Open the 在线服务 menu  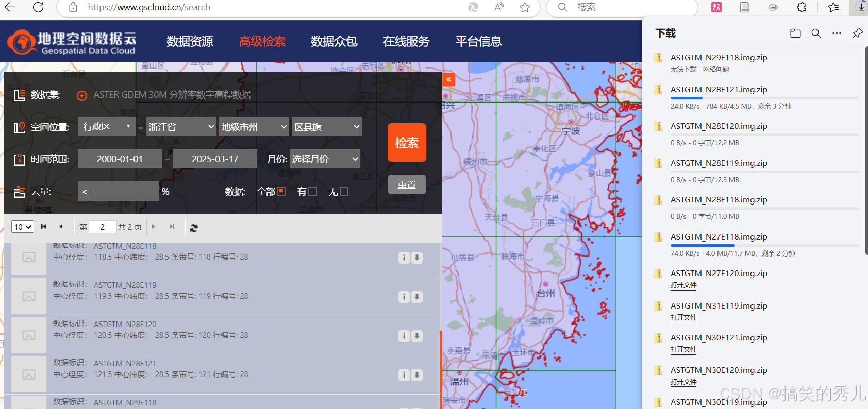(406, 41)
